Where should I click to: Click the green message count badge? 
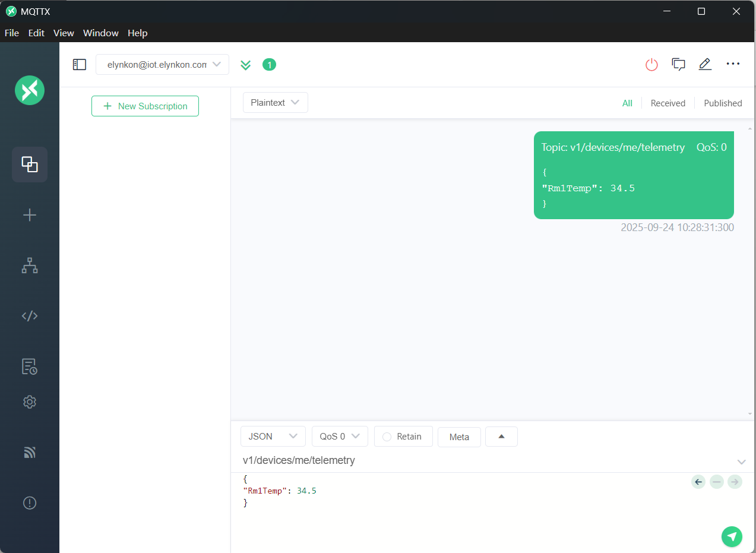pos(269,65)
